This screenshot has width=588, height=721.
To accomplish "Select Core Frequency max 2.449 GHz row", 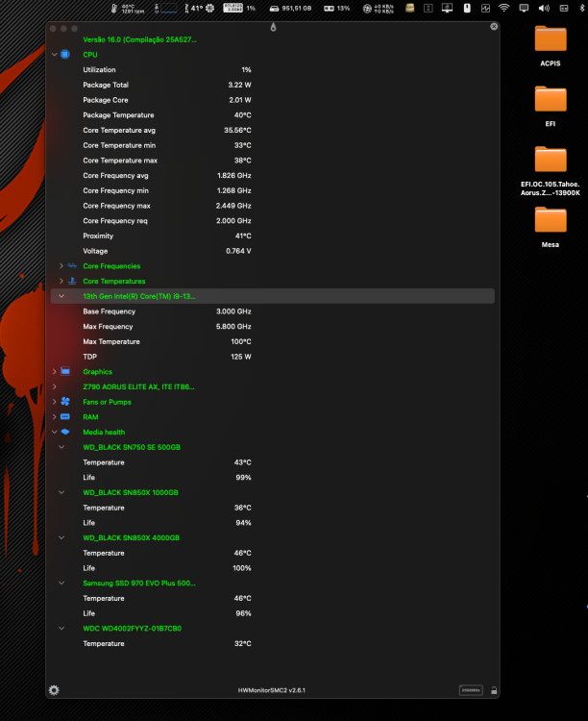I will pyautogui.click(x=273, y=206).
